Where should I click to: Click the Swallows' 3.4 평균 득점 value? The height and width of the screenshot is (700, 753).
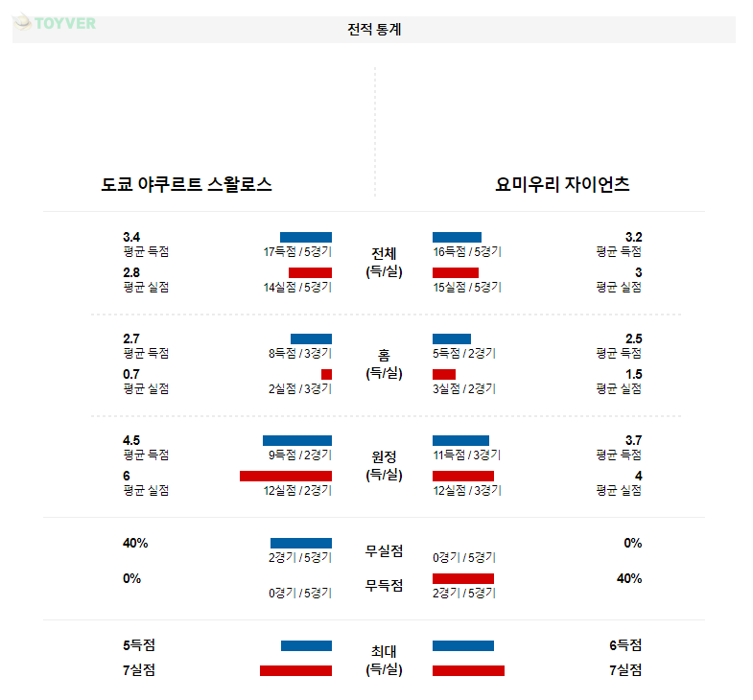[131, 237]
